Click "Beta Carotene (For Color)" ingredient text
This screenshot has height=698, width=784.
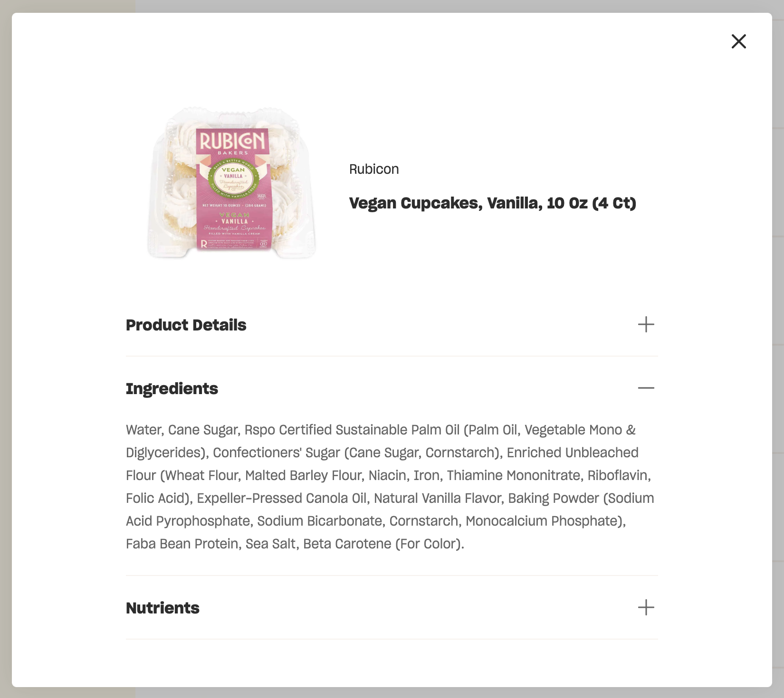pyautogui.click(x=383, y=544)
